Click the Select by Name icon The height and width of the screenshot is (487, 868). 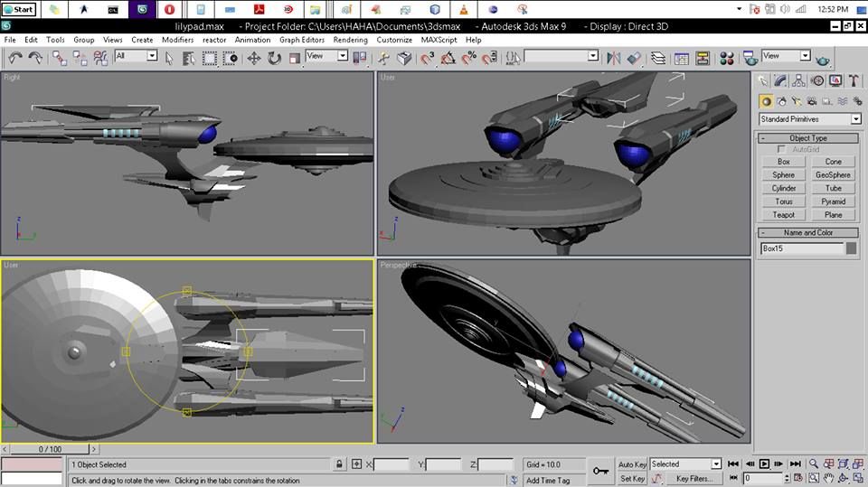pyautogui.click(x=189, y=58)
